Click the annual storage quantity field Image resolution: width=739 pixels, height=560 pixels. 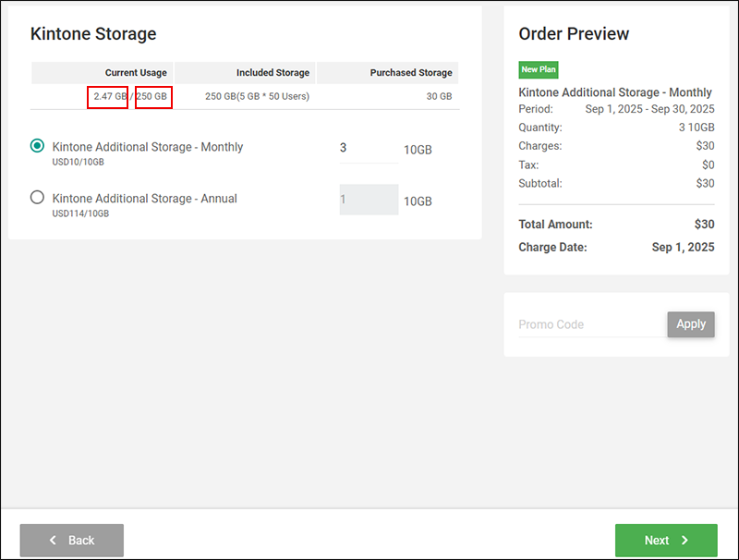(x=368, y=200)
